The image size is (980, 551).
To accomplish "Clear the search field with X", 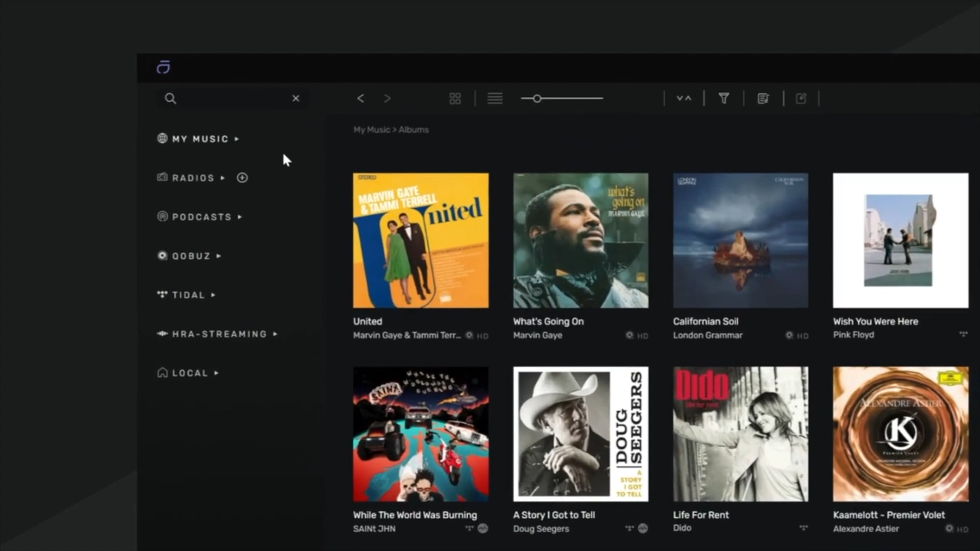I will point(296,98).
